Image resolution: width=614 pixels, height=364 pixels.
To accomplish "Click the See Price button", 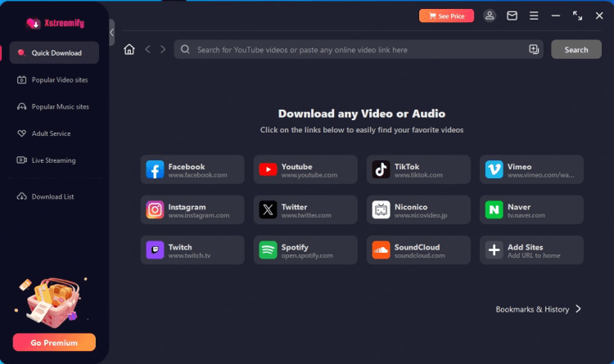I will [x=446, y=16].
